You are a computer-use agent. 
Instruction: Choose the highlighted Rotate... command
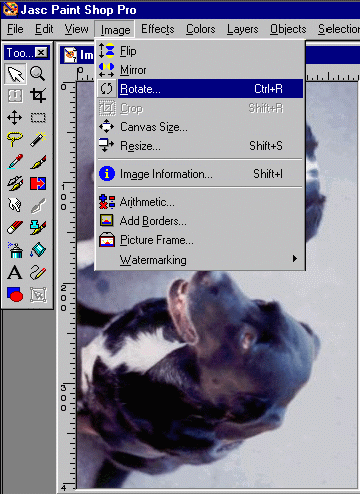pyautogui.click(x=200, y=89)
